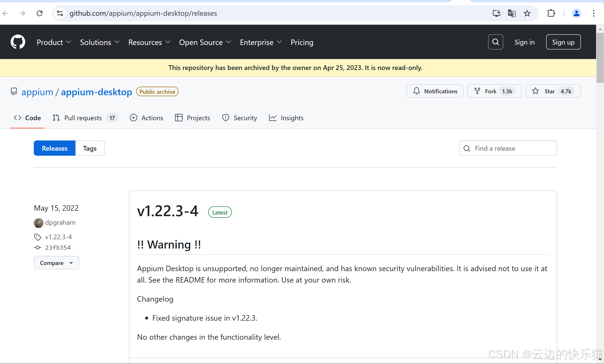Click the '!! Warning !!' heading
604x364 pixels.
tap(169, 244)
